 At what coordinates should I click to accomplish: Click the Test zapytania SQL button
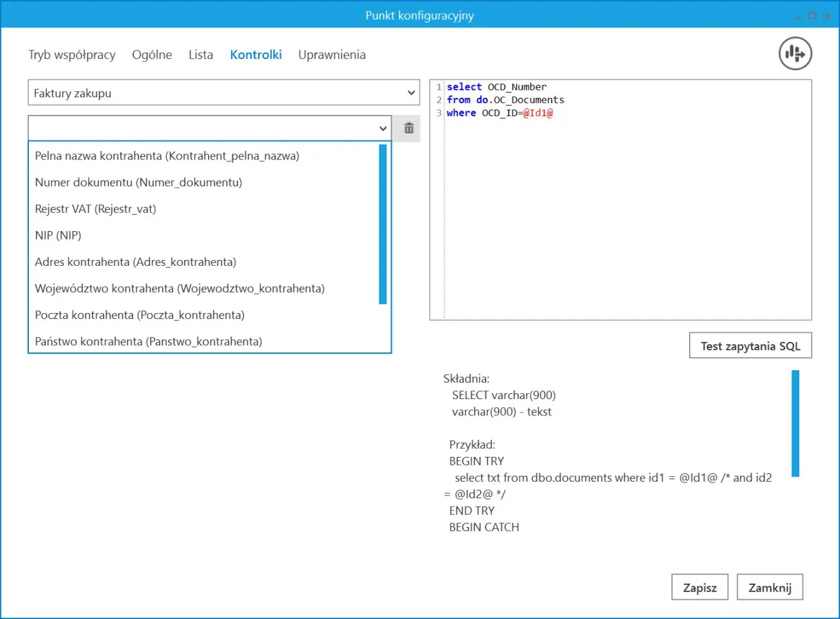pos(751,346)
